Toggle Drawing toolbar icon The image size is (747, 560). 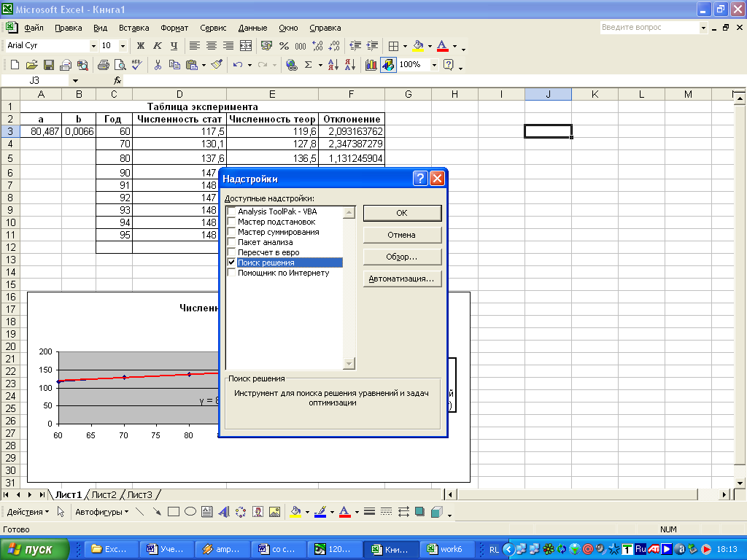click(x=388, y=65)
